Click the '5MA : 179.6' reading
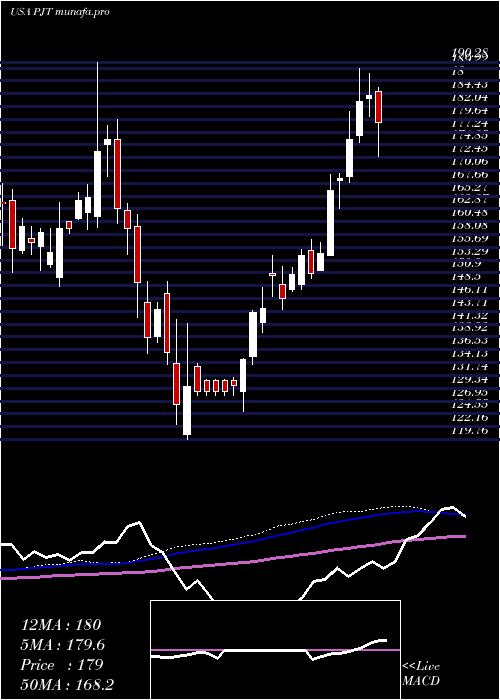This screenshot has height=700, width=500. click(x=63, y=645)
